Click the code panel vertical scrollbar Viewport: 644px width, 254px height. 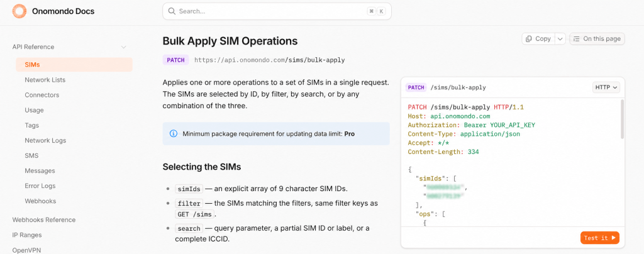(622, 119)
